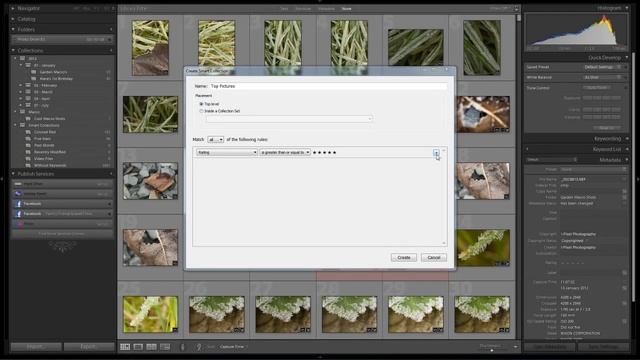Collapse the Smart Collections set
640x360 pixels.
16,125
